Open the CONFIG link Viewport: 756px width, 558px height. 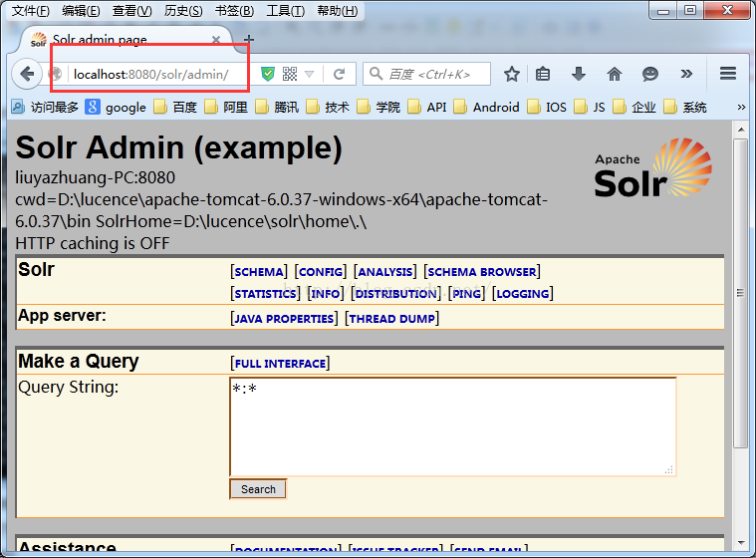point(321,272)
